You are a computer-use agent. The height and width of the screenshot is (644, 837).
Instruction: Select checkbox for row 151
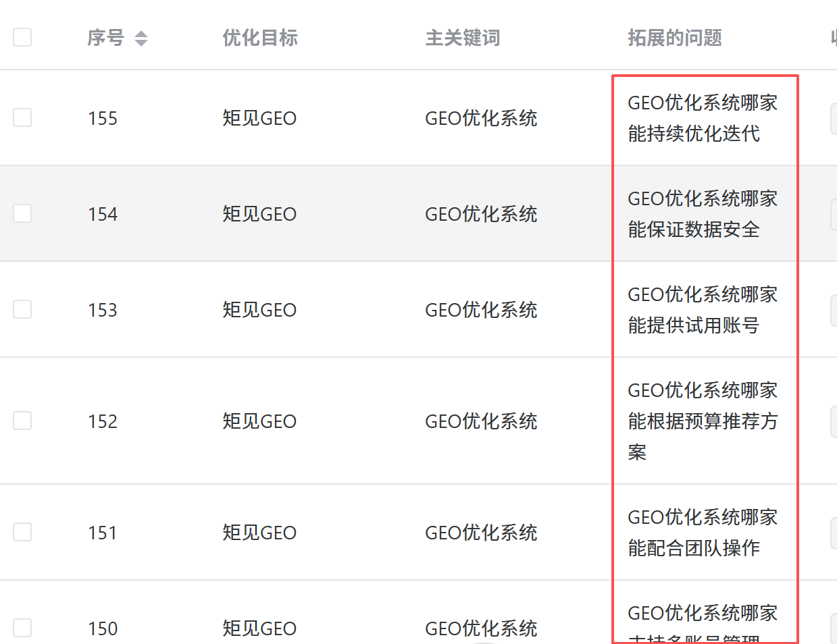coord(22,532)
